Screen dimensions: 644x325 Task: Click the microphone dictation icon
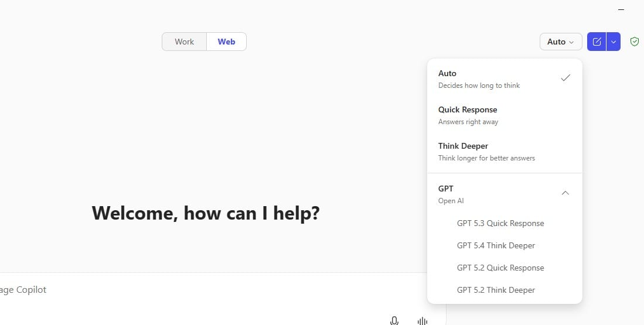394,320
